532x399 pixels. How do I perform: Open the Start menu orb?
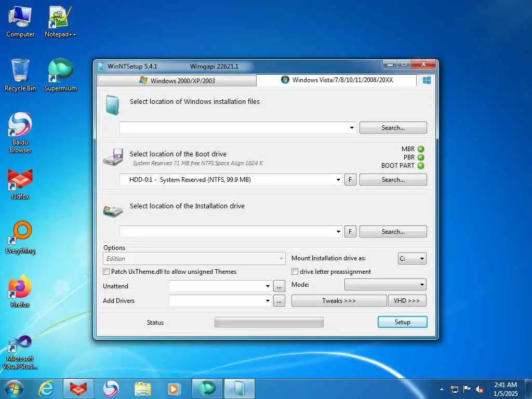[x=14, y=389]
